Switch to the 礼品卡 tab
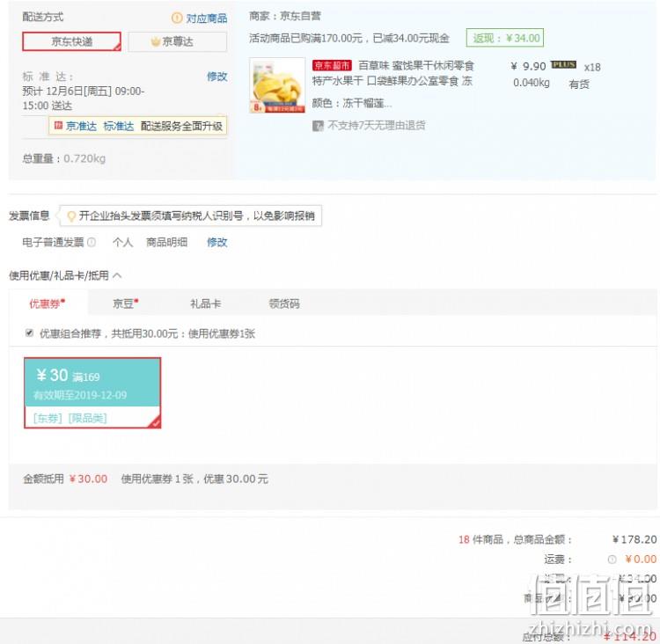 tap(205, 304)
